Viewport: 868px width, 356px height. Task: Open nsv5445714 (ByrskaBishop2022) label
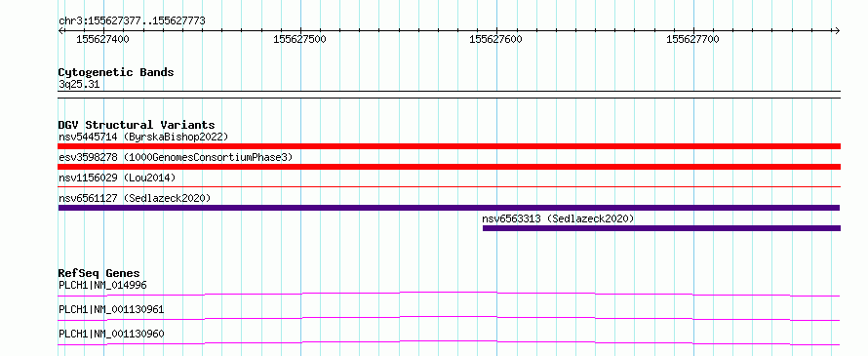coord(143,137)
